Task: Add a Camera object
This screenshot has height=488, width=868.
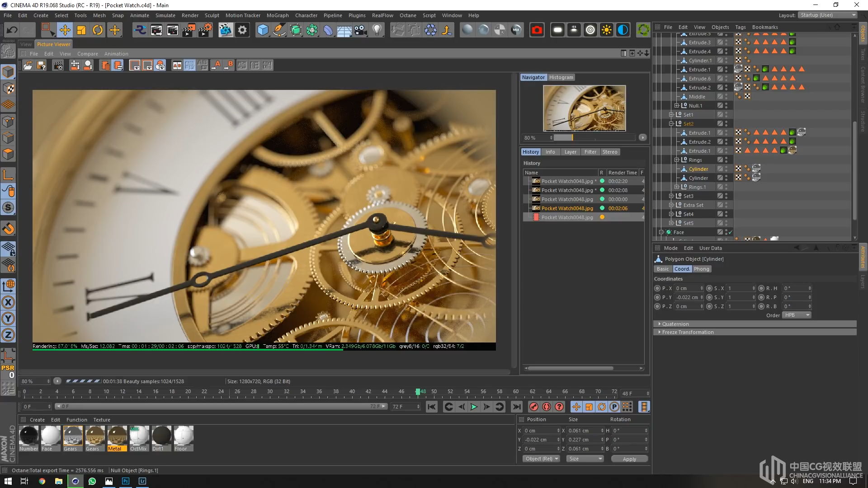Action: pyautogui.click(x=360, y=30)
